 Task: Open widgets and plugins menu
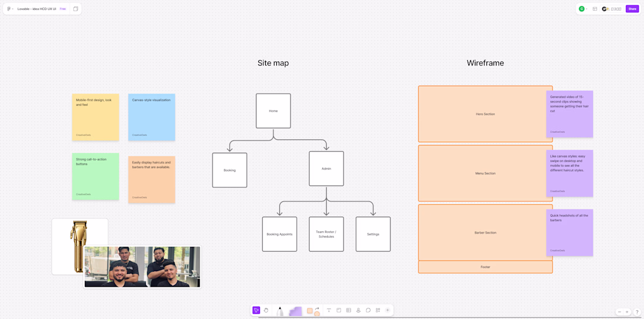pyautogui.click(x=378, y=310)
